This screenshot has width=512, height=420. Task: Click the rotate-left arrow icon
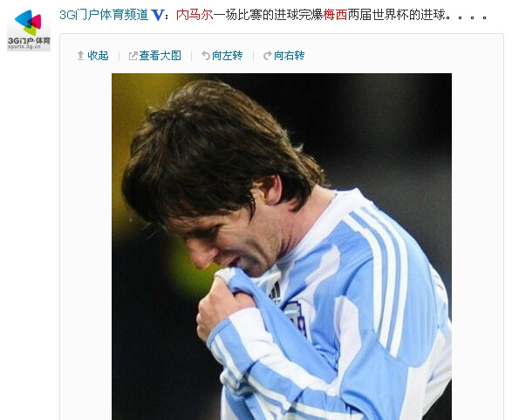point(206,56)
